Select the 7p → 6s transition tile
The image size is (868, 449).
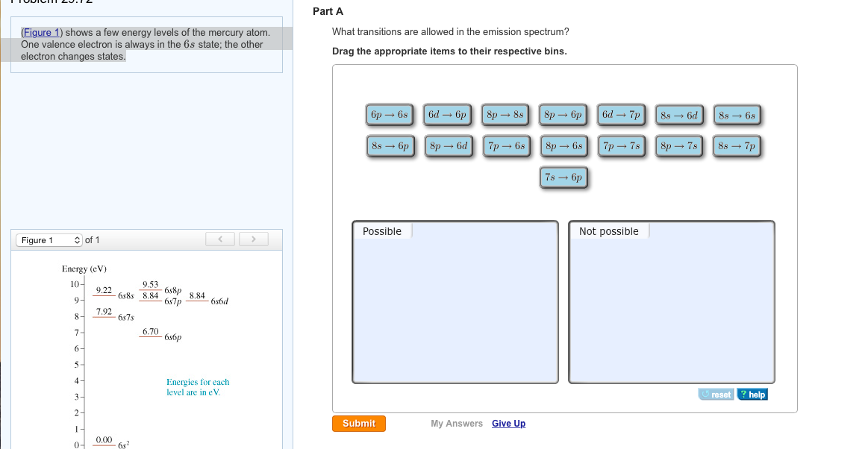506,146
